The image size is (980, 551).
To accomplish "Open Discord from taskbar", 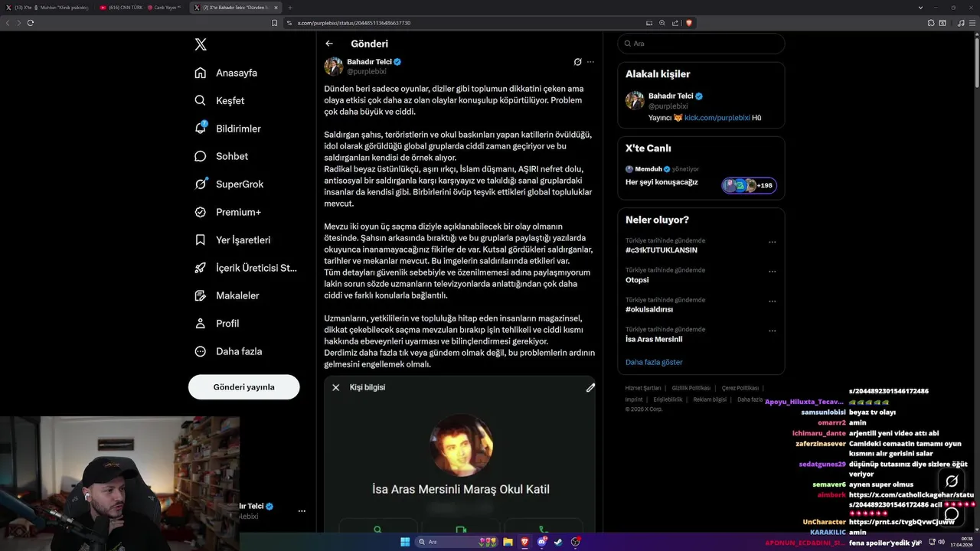I will click(x=541, y=542).
